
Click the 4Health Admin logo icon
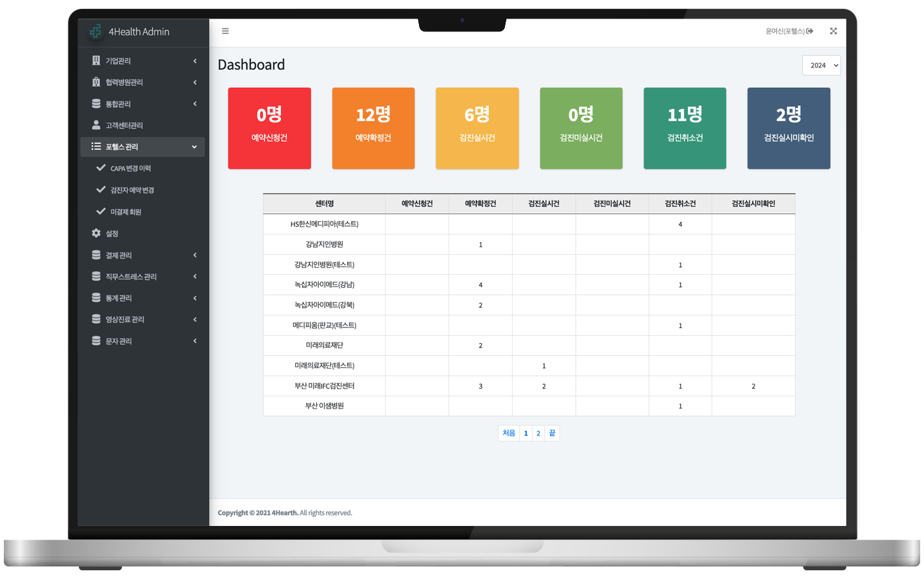tap(96, 31)
